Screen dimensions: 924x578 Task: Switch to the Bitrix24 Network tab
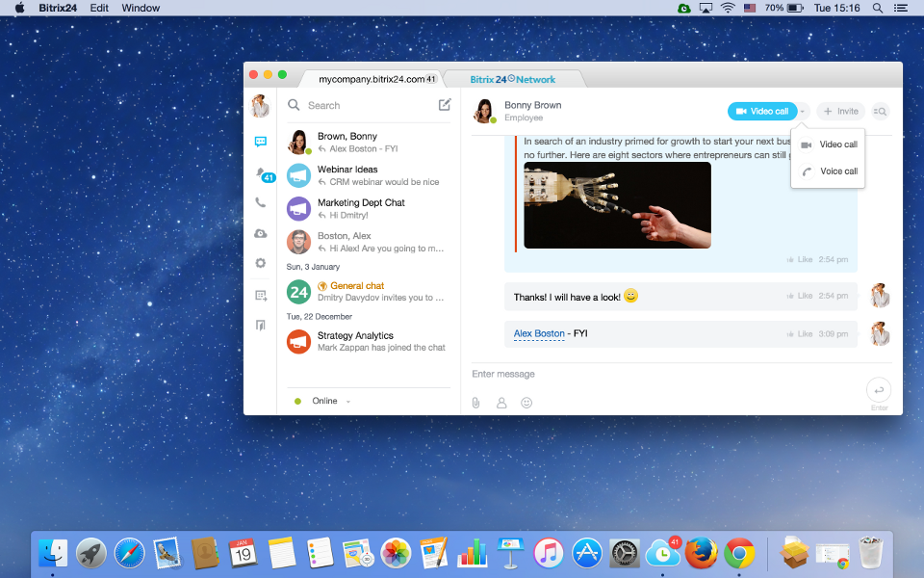[513, 79]
